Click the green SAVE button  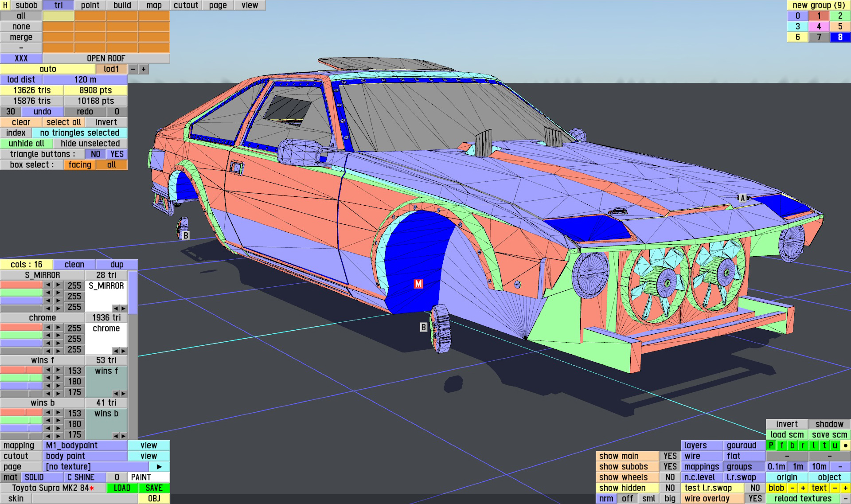click(x=154, y=488)
